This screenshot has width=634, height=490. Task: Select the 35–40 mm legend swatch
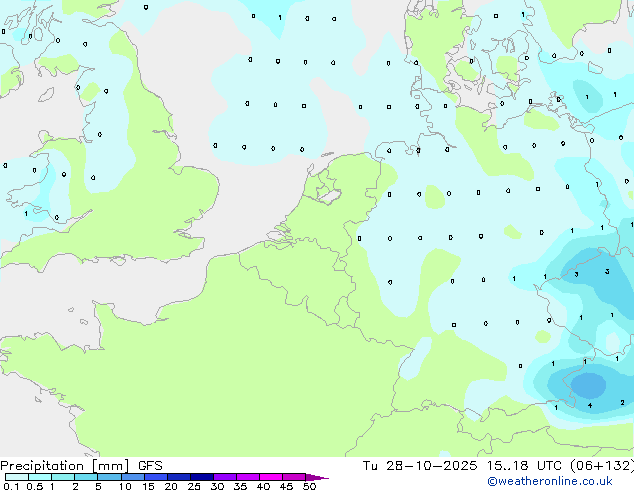click(248, 477)
